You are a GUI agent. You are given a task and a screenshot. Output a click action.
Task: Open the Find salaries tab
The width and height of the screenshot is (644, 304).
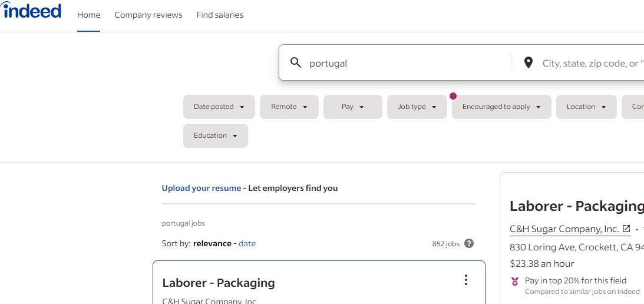(x=220, y=15)
